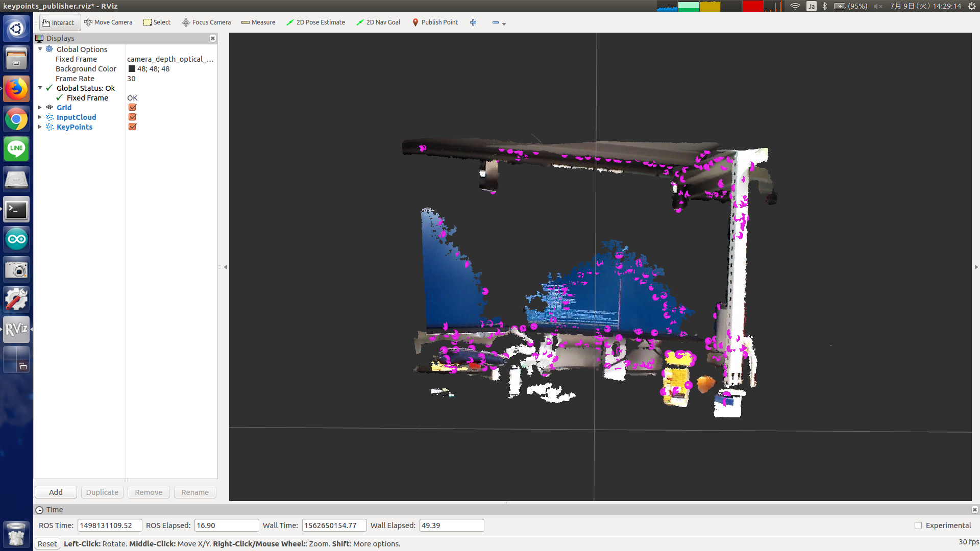The image size is (980, 551).
Task: Click the Add display button
Action: tap(56, 492)
